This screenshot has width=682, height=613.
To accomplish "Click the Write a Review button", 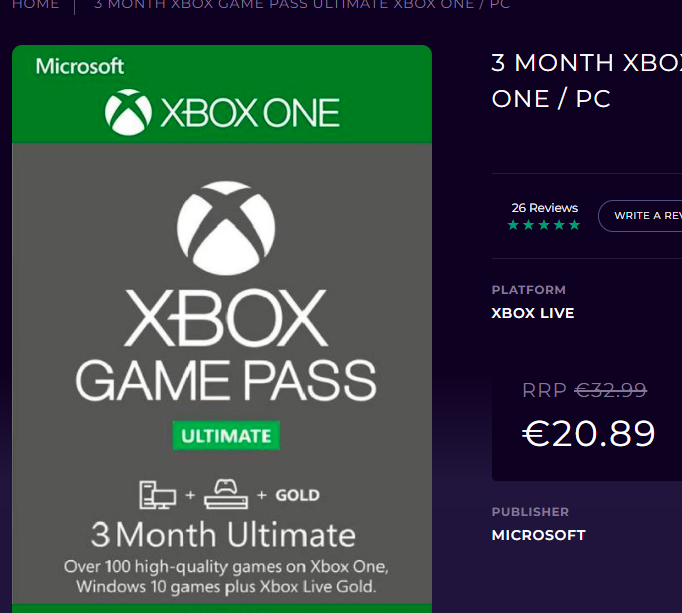I will (x=640, y=216).
